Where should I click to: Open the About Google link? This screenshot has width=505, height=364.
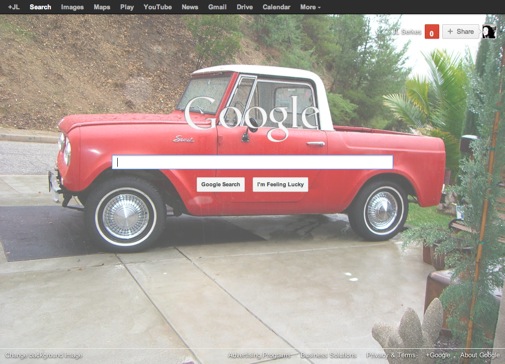point(480,355)
